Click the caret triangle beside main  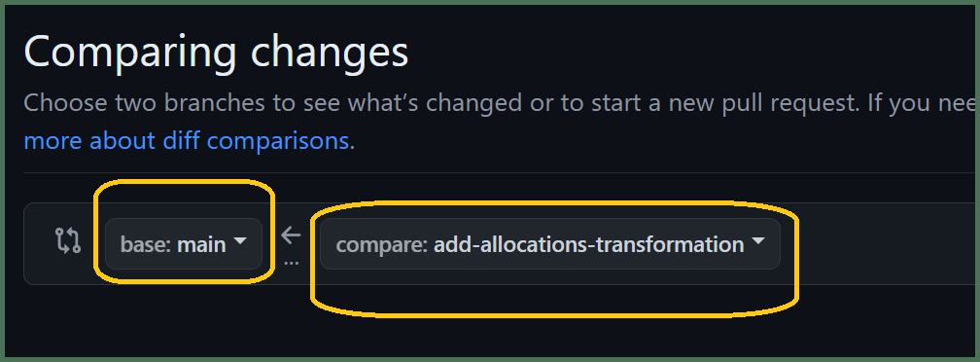click(240, 240)
